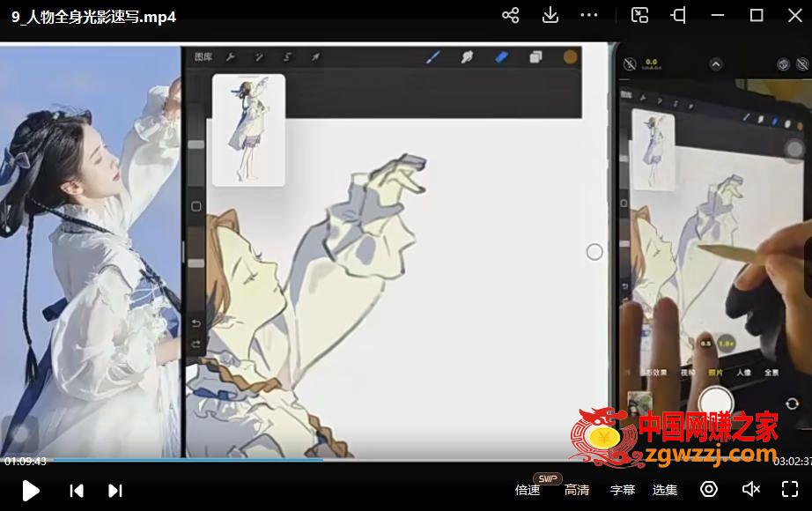
Task: Adjust the Procreate brush opacity slider
Action: pyautogui.click(x=196, y=263)
